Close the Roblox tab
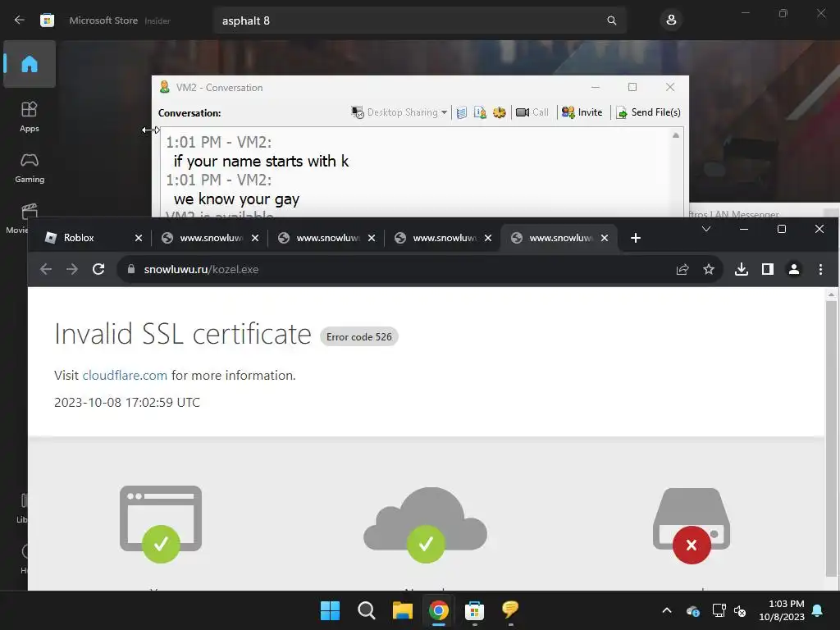This screenshot has height=630, width=840. click(138, 238)
